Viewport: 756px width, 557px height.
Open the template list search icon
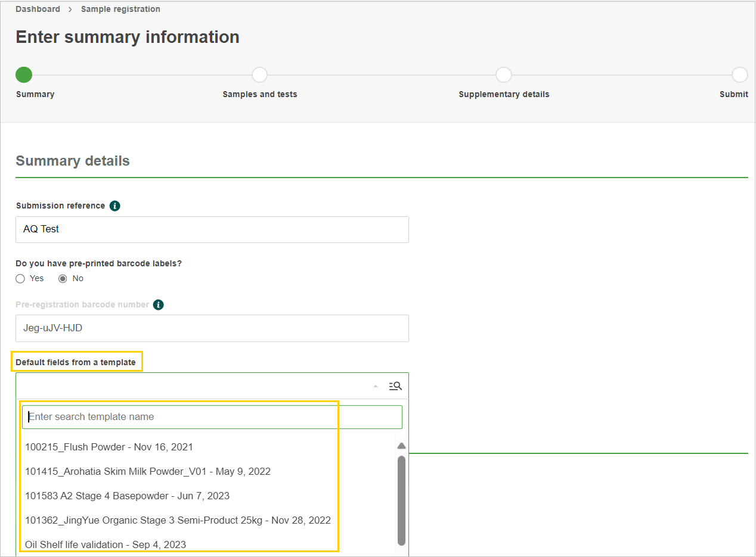[395, 386]
